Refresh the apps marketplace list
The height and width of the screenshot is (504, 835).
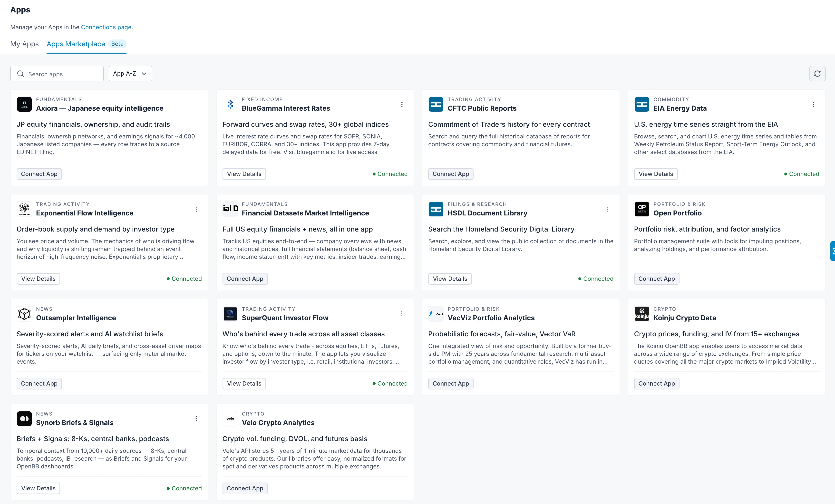[817, 74]
